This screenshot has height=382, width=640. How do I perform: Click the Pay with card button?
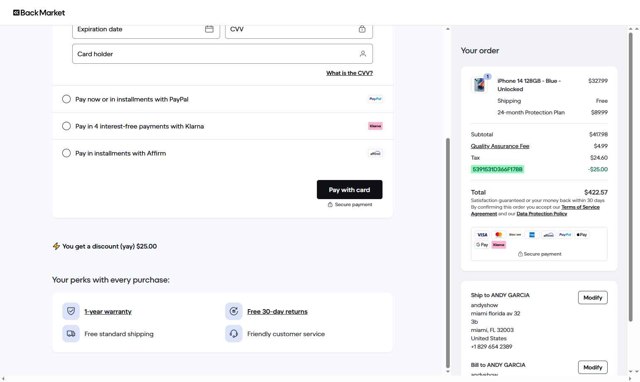point(349,190)
